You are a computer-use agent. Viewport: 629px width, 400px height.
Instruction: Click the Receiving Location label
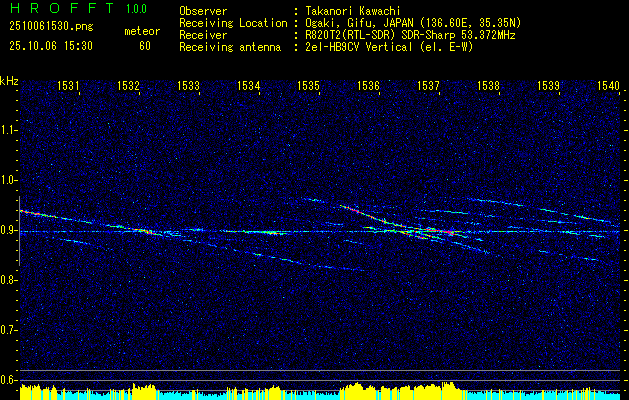coord(233,23)
